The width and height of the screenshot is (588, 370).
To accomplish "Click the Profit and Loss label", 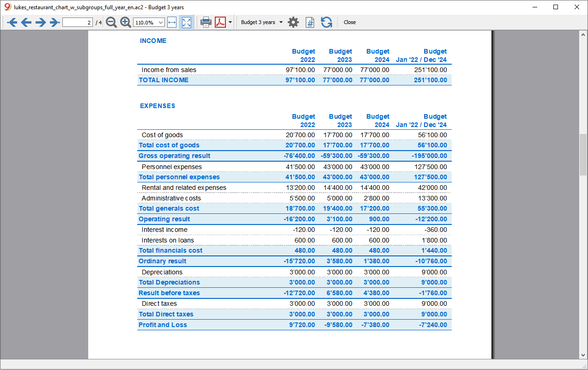I will pyautogui.click(x=163, y=325).
